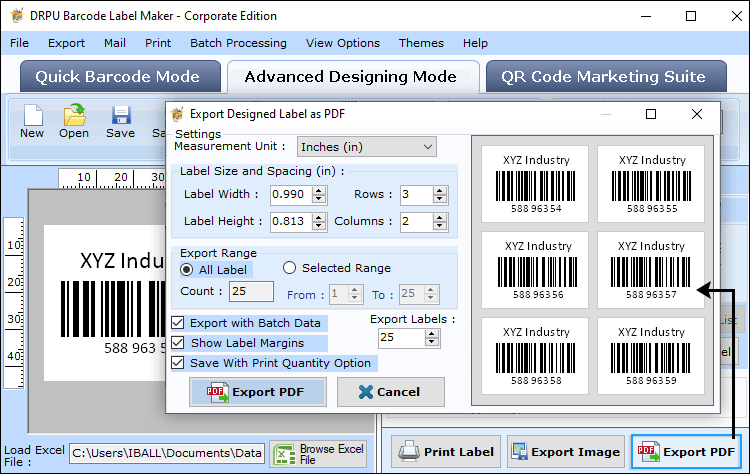Open the Themes menu
The image size is (750, 474).
click(421, 43)
